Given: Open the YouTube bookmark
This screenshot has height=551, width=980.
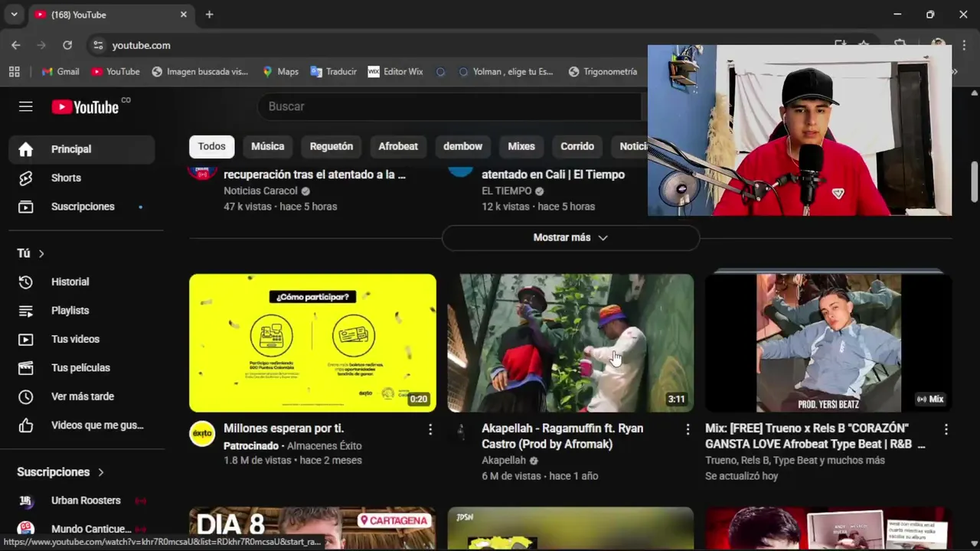Looking at the screenshot, I should click(x=116, y=71).
